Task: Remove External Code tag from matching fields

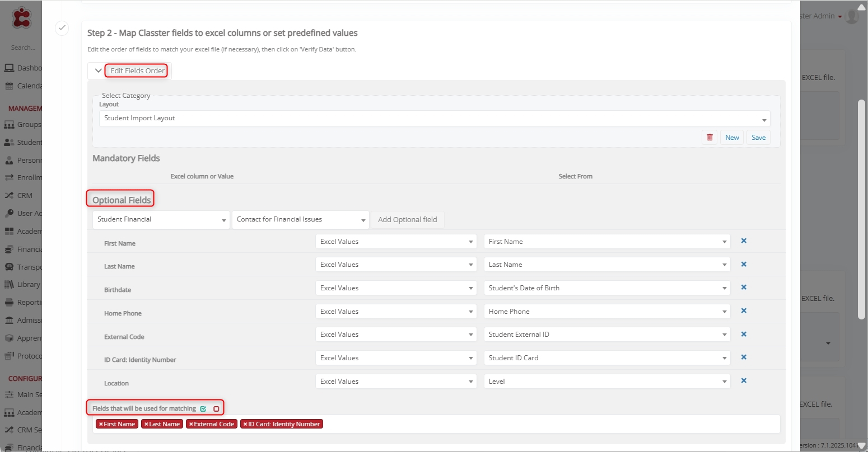Action: click(x=191, y=425)
